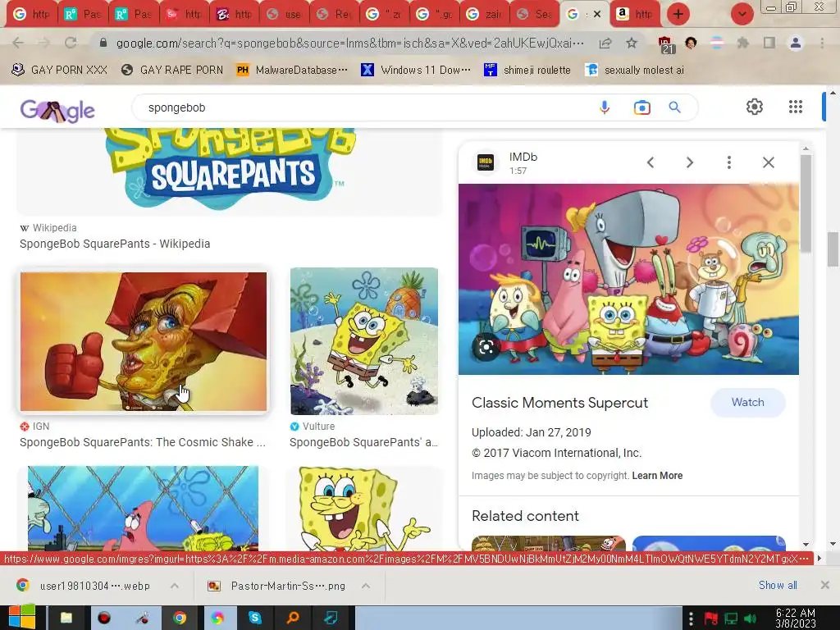Open the Learn More copyright link
Image resolution: width=840 pixels, height=630 pixels.
click(x=657, y=476)
